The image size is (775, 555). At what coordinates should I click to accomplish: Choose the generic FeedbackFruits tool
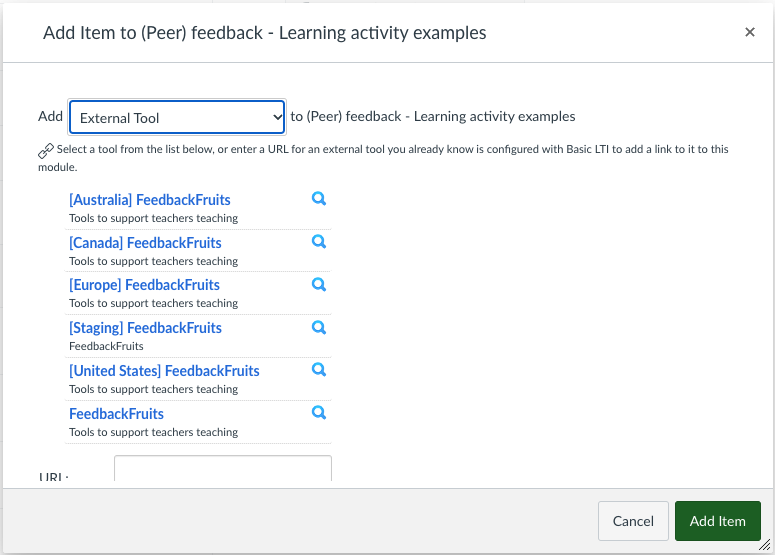pyautogui.click(x=117, y=414)
